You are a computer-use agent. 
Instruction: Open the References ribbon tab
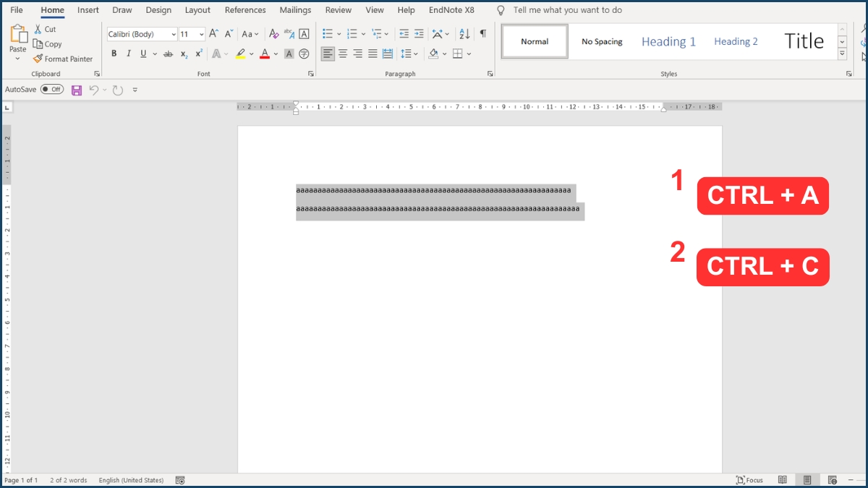(245, 10)
